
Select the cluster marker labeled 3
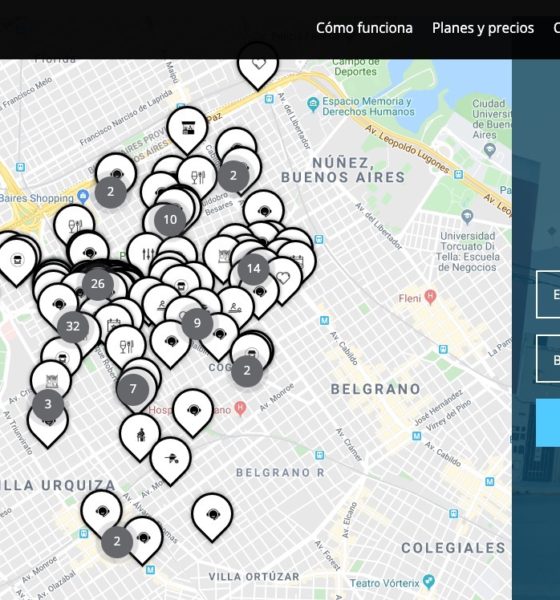pos(48,404)
